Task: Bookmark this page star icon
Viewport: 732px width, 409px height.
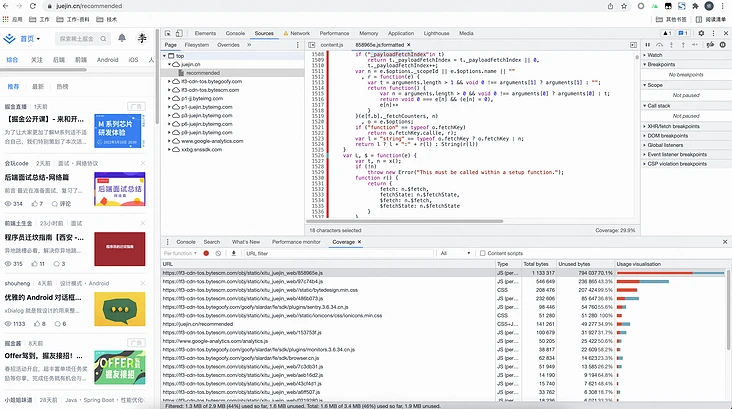Action: (x=624, y=6)
